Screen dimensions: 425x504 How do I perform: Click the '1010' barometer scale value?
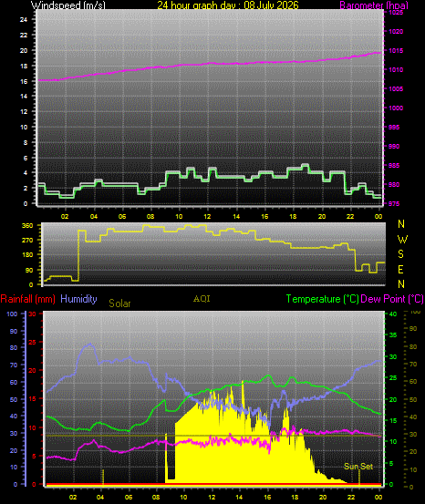click(x=396, y=70)
